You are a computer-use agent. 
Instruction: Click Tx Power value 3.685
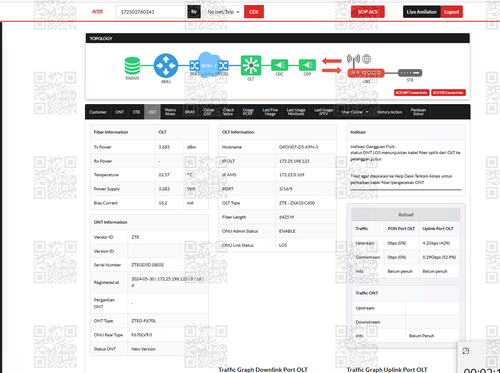pyautogui.click(x=164, y=147)
